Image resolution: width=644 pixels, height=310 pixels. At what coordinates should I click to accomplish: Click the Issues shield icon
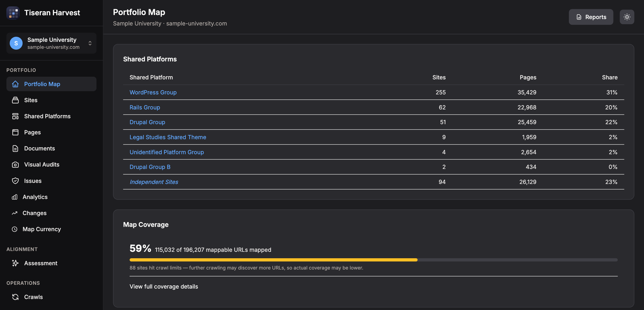point(15,181)
